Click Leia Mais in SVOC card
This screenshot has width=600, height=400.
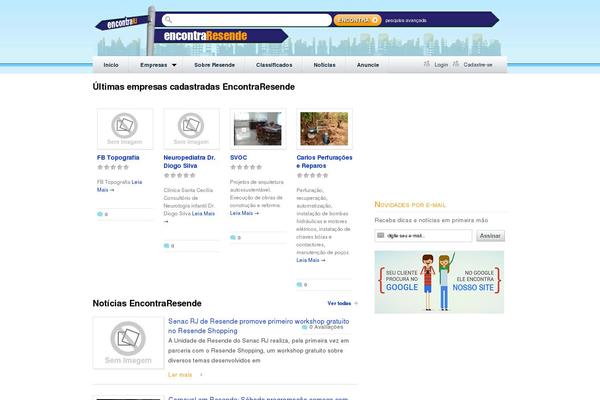click(x=244, y=213)
